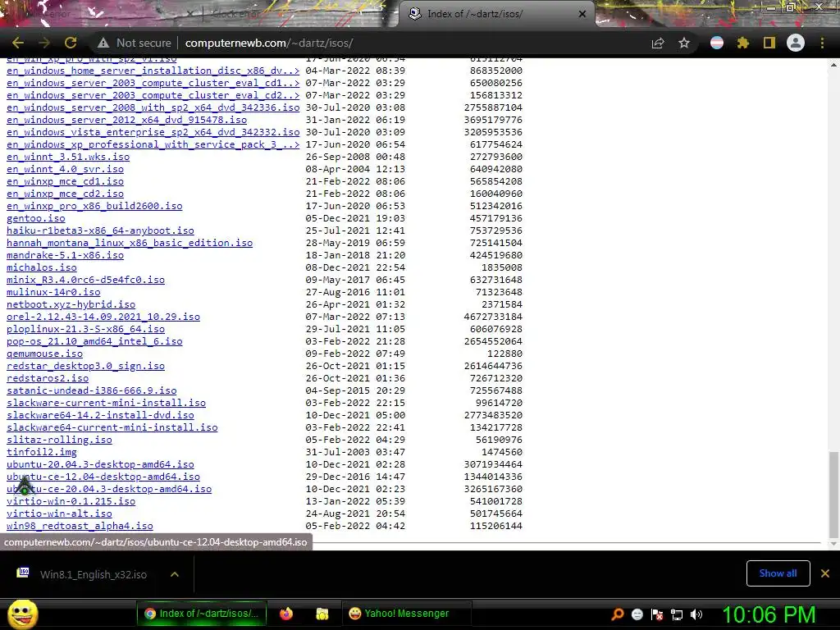Screen dimensions: 840x630
Task: Open the network tray icon
Action: [x=677, y=614]
